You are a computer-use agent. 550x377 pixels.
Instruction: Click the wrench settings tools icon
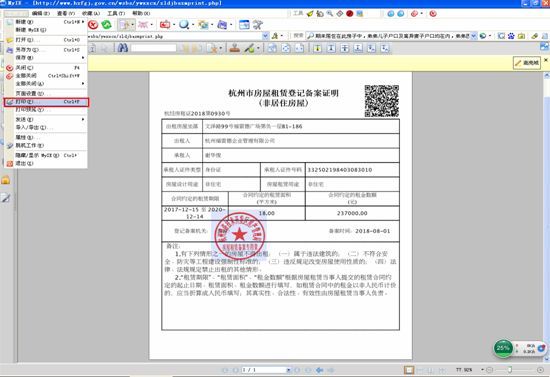[x=258, y=25]
